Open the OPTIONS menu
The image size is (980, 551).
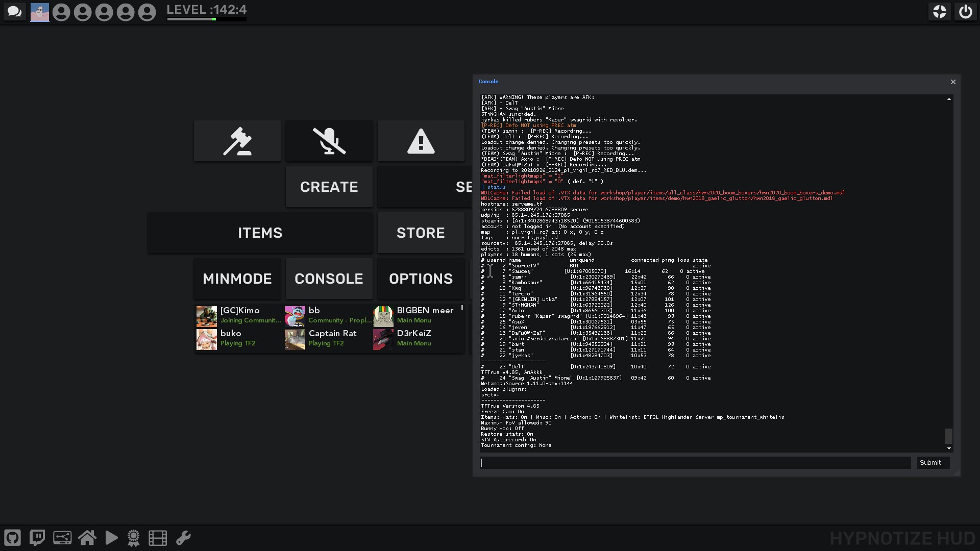click(x=421, y=279)
